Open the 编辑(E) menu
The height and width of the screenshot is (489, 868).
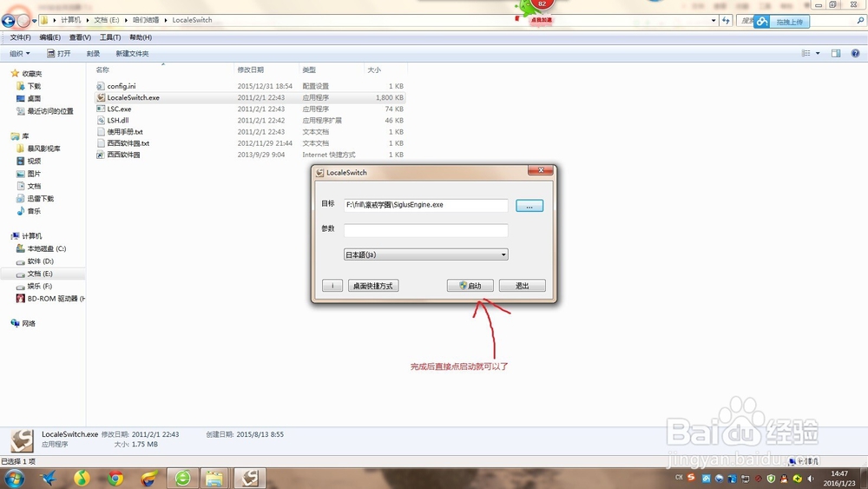coord(49,37)
